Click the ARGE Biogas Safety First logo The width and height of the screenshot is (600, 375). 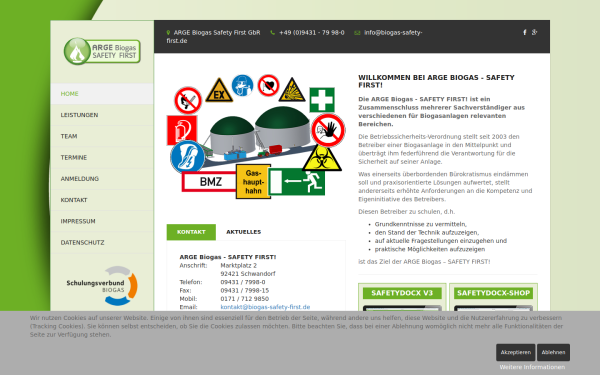(102, 51)
